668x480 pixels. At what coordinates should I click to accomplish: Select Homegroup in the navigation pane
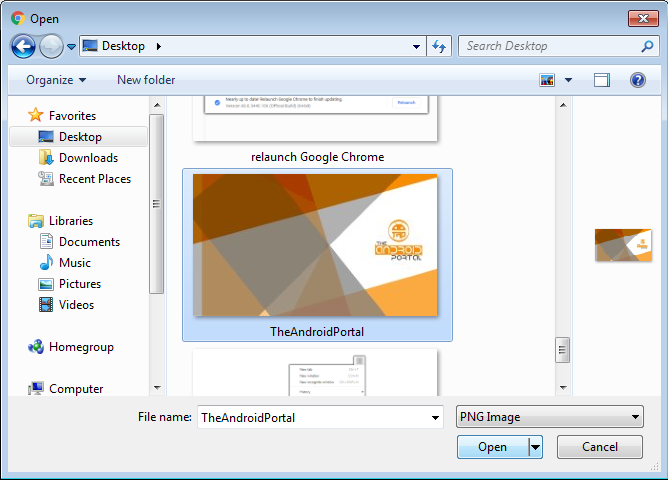click(x=81, y=347)
